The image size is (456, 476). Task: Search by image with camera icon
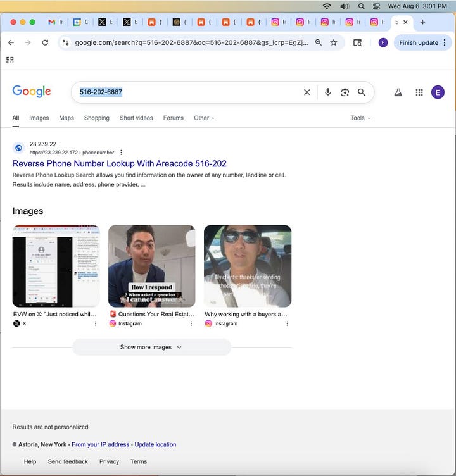345,92
